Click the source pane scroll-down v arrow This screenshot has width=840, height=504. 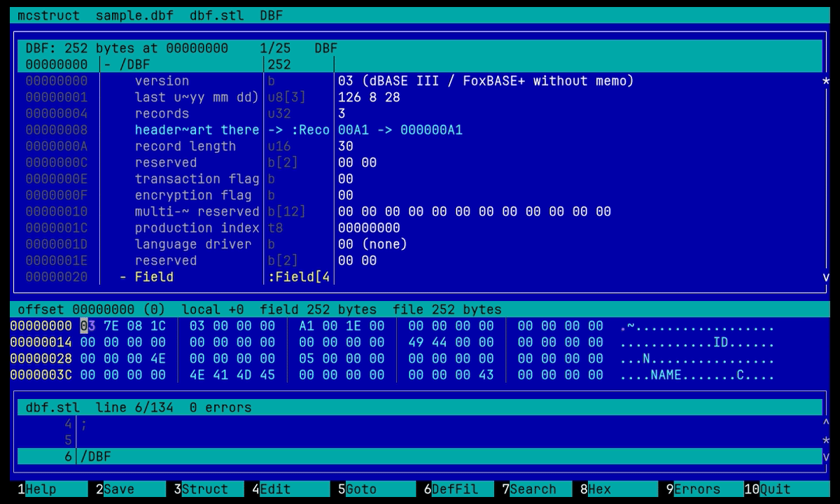click(x=826, y=456)
